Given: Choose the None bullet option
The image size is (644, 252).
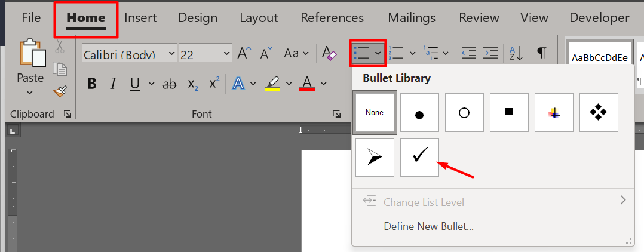Looking at the screenshot, I should pyautogui.click(x=375, y=112).
